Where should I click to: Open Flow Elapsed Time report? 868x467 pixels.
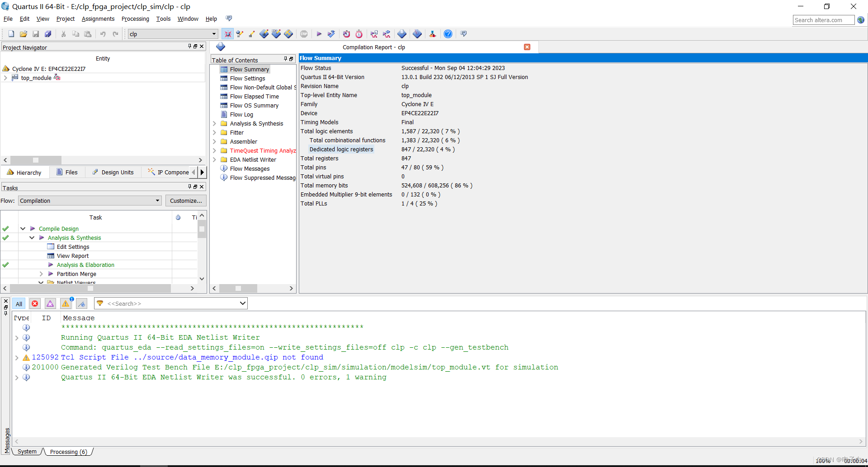[254, 96]
